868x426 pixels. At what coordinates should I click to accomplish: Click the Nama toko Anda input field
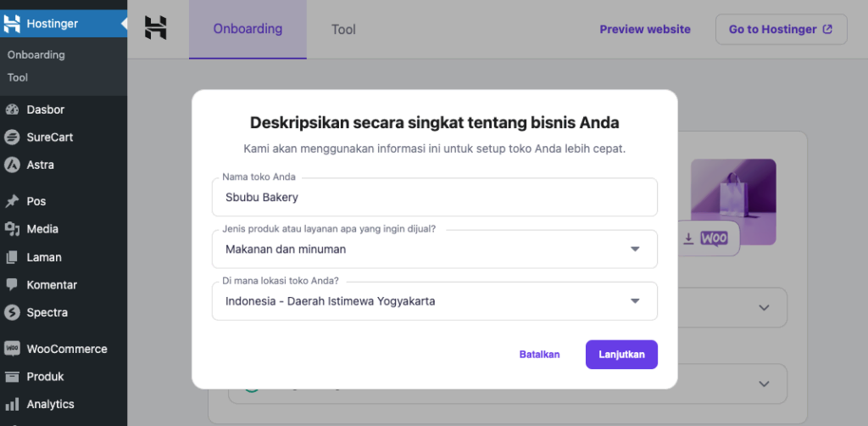434,198
